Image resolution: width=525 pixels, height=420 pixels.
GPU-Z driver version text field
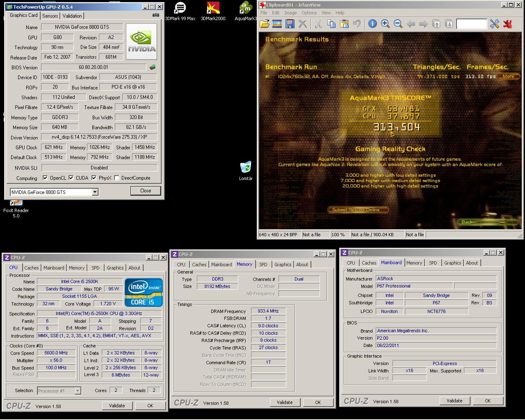[x=99, y=137]
